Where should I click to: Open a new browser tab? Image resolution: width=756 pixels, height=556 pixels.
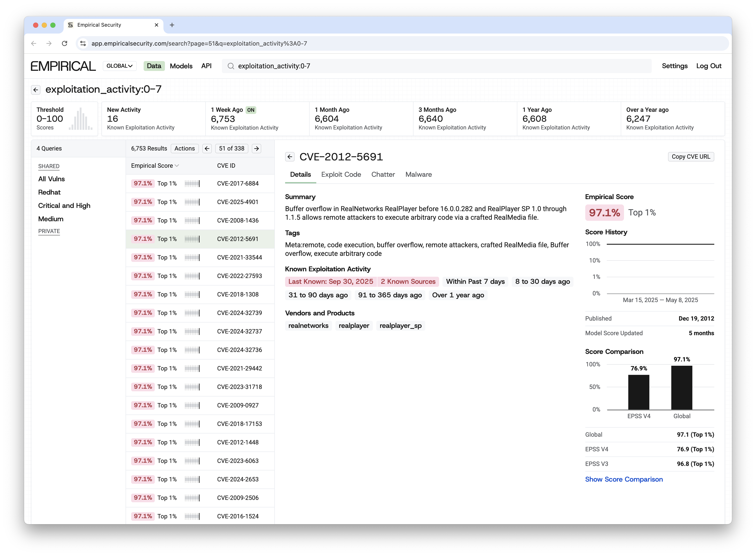[x=172, y=25]
